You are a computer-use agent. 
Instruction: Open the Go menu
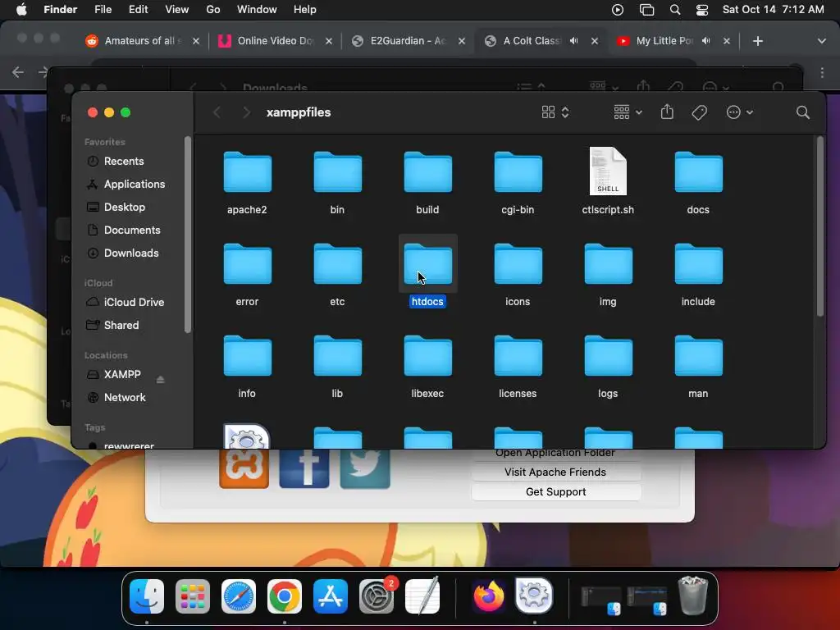213,10
